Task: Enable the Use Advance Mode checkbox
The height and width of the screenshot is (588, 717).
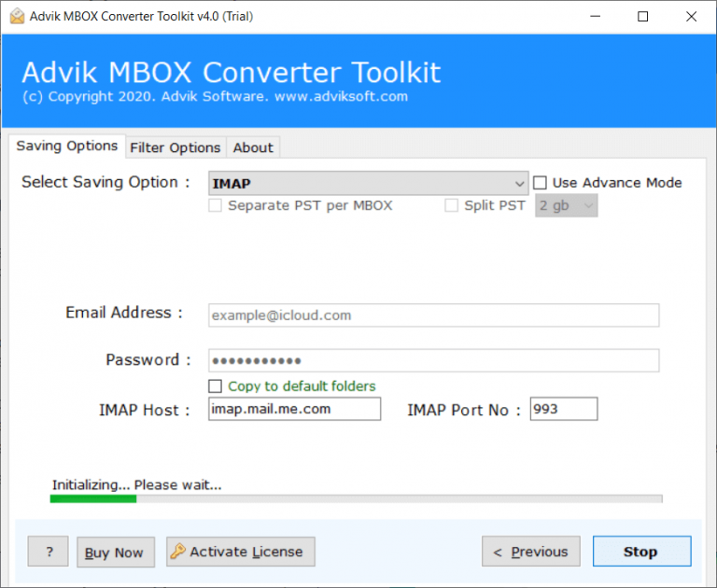Action: click(x=540, y=183)
